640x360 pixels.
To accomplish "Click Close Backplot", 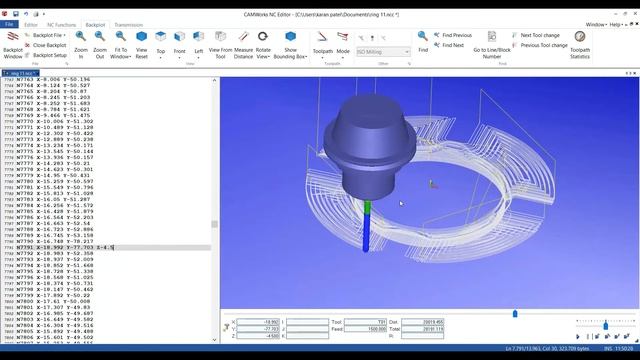I will click(x=45, y=45).
